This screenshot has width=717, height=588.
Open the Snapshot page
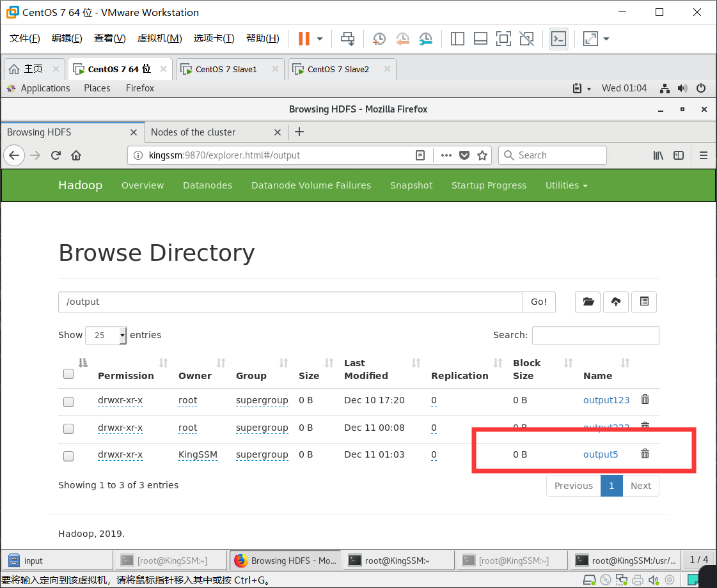pos(411,185)
